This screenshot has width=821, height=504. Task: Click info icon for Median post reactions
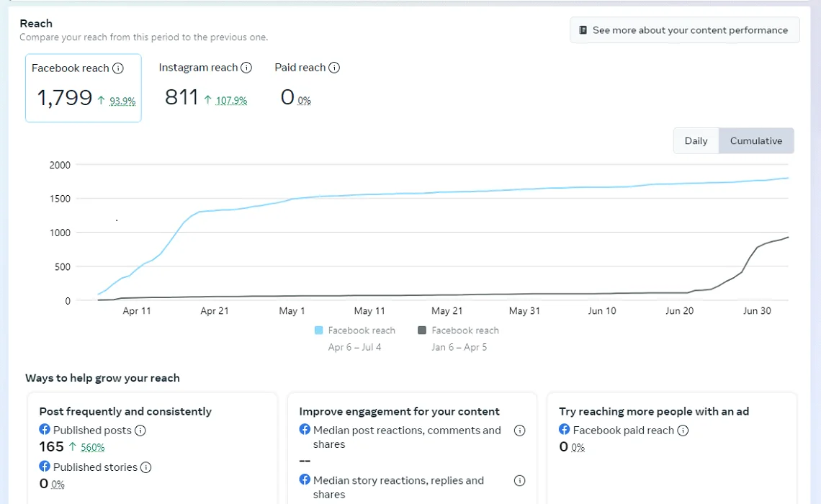pyautogui.click(x=519, y=431)
